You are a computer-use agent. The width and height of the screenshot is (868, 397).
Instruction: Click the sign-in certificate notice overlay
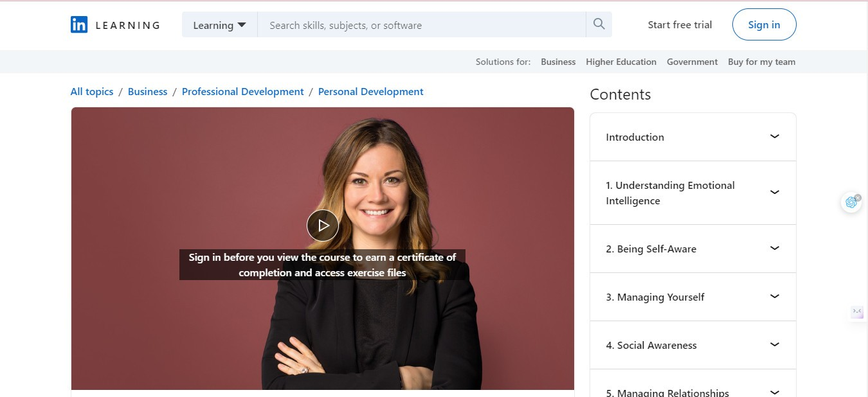(322, 265)
